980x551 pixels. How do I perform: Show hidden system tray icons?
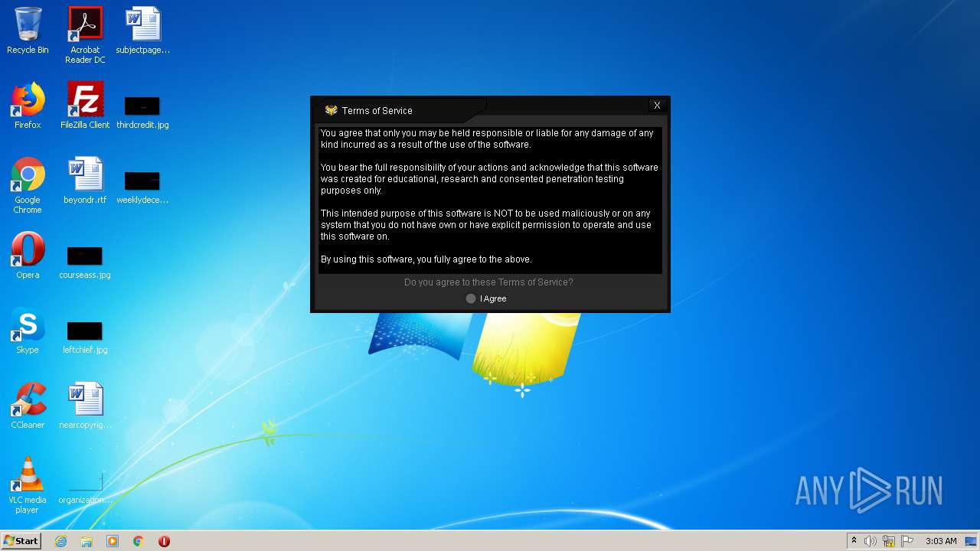click(854, 541)
